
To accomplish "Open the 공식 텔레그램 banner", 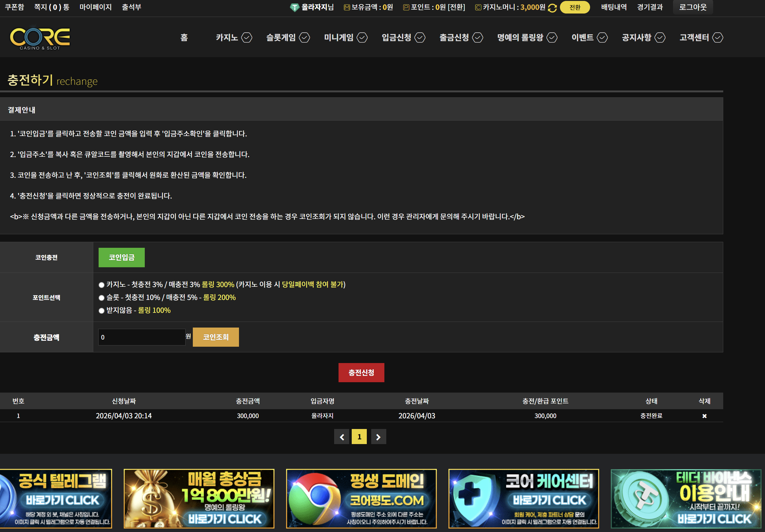I will click(56, 499).
